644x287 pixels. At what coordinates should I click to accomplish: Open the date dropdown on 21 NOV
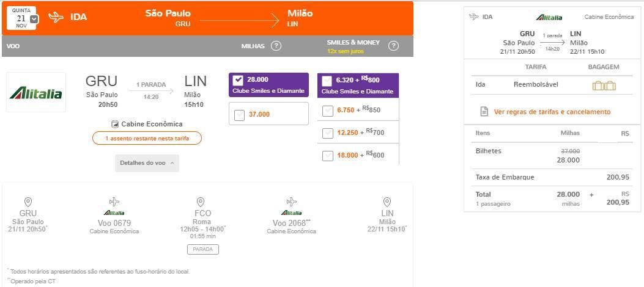point(34,19)
